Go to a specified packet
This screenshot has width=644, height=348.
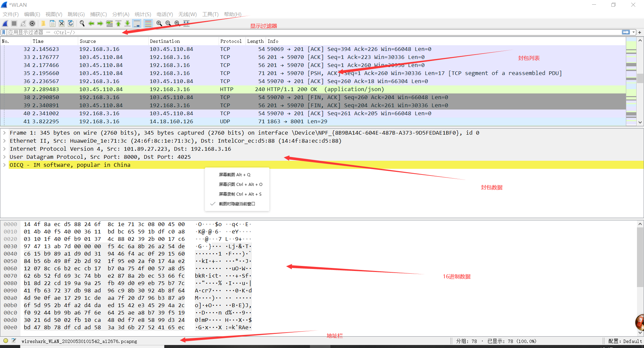109,23
